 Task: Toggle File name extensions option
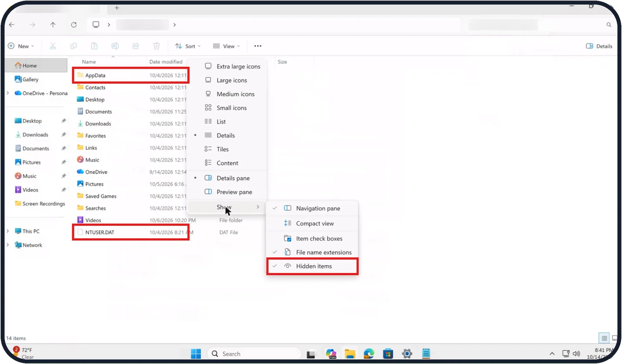312,252
